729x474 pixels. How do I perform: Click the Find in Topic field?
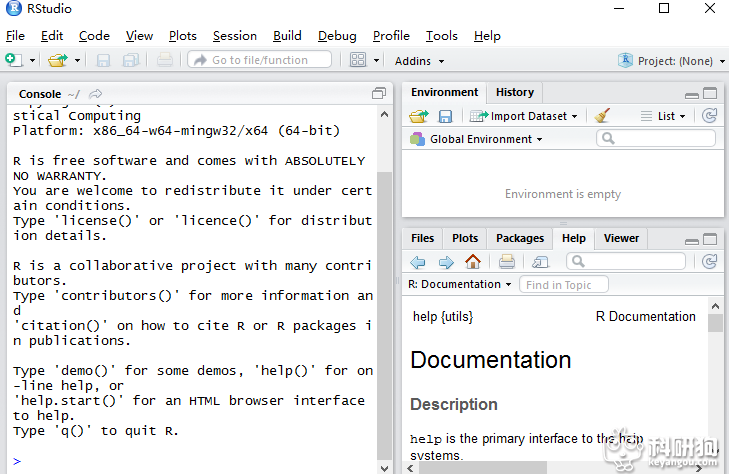563,284
